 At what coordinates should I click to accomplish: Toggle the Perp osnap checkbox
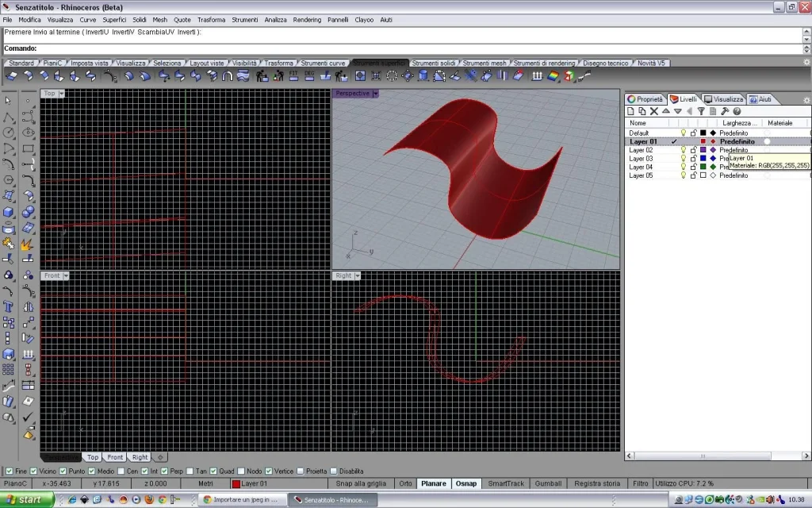164,471
